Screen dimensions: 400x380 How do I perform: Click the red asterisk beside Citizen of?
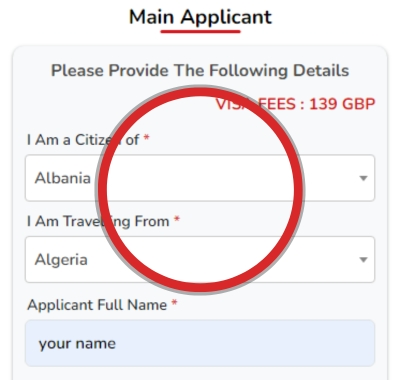146,138
